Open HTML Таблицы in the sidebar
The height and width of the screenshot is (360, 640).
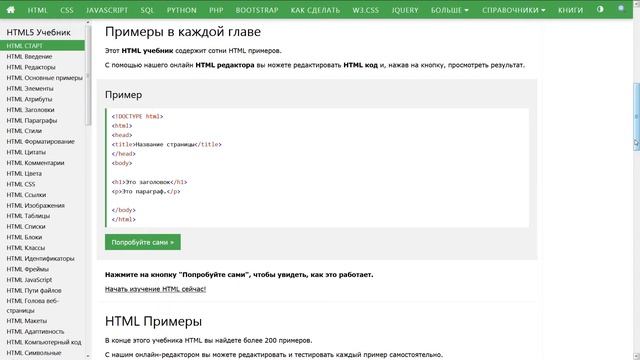pos(28,216)
